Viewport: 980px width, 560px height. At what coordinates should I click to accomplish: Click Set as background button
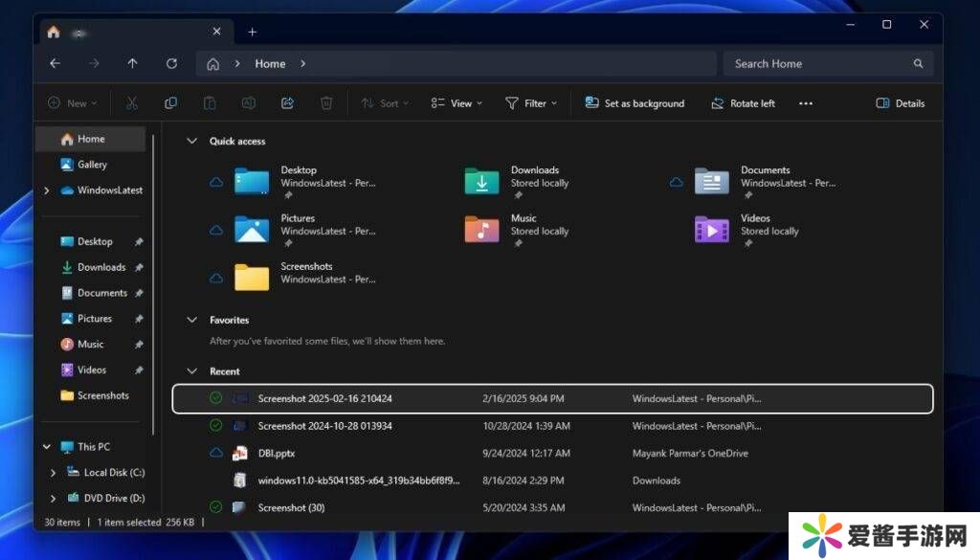pos(635,103)
